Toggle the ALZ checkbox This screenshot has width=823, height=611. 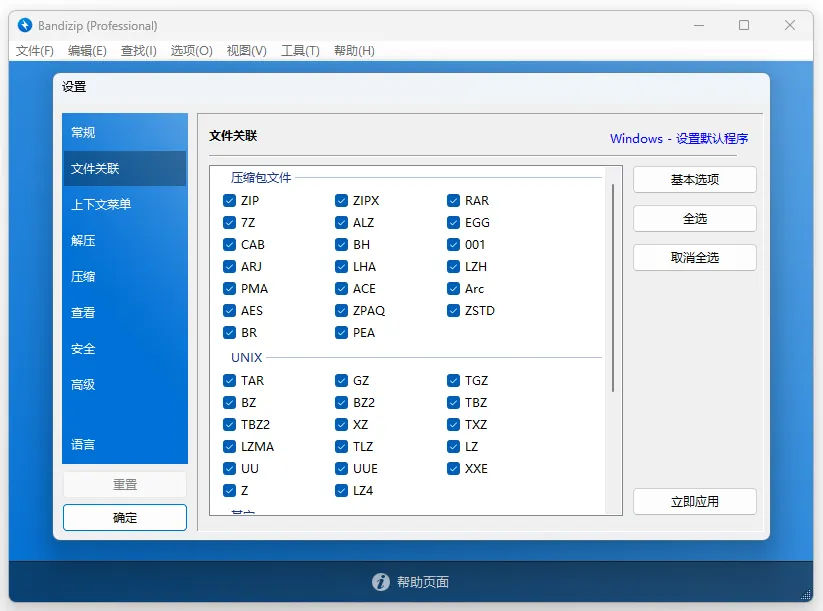pyautogui.click(x=341, y=223)
